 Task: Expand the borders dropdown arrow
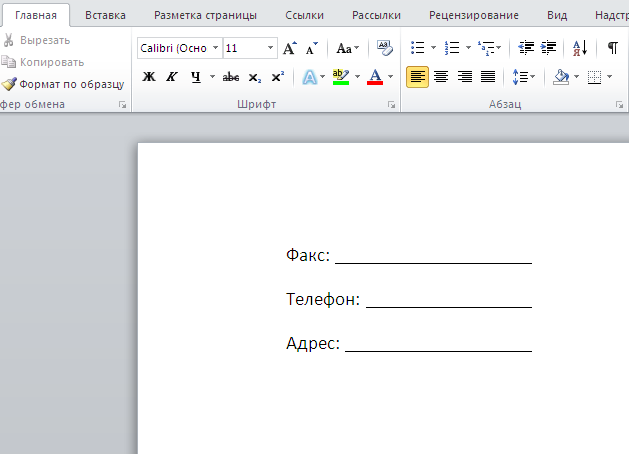tap(609, 77)
